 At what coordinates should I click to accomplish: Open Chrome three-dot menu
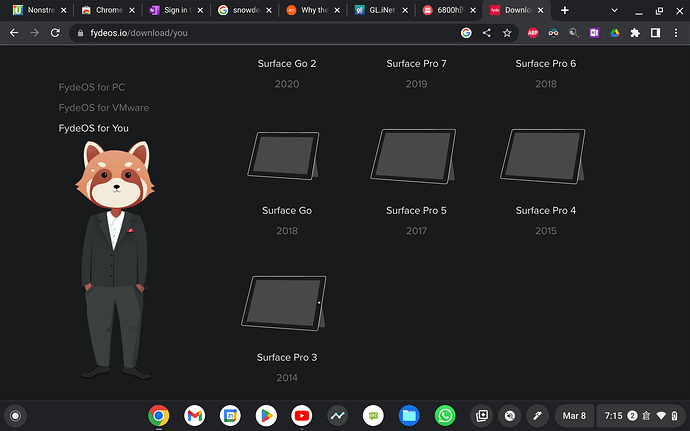click(676, 33)
